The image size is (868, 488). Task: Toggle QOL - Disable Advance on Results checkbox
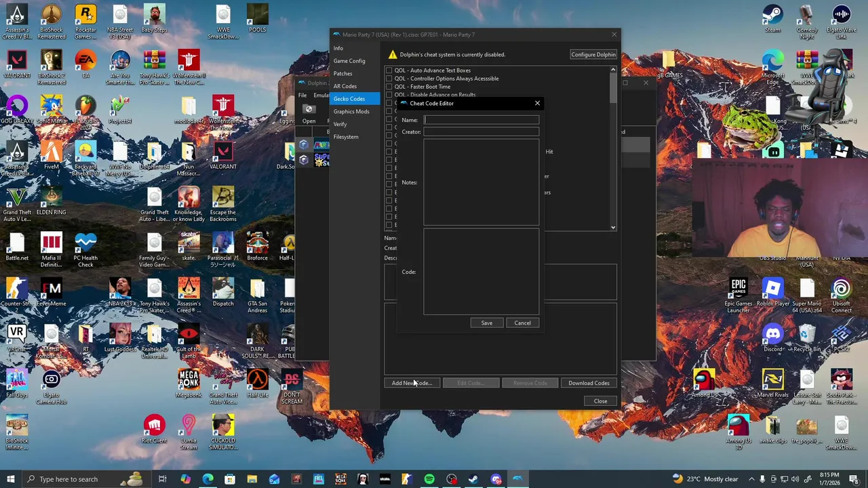389,95
